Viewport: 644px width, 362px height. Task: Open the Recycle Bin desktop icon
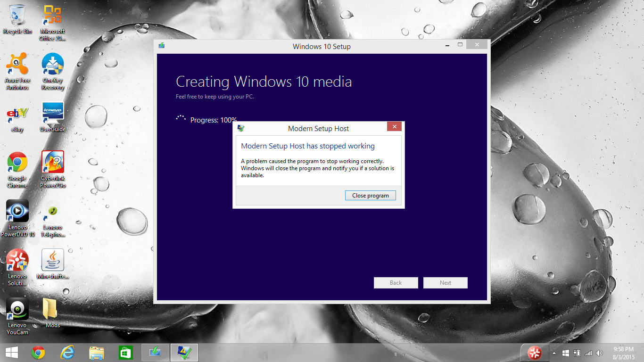(x=17, y=19)
